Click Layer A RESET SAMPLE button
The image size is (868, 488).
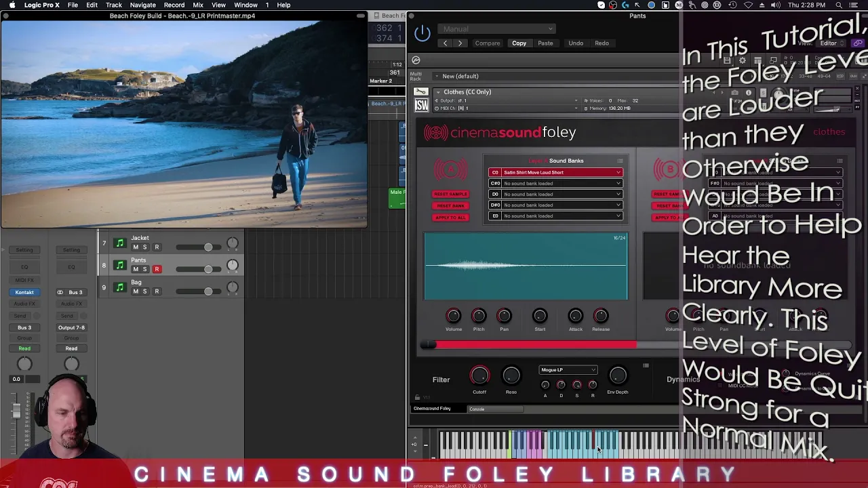(450, 195)
